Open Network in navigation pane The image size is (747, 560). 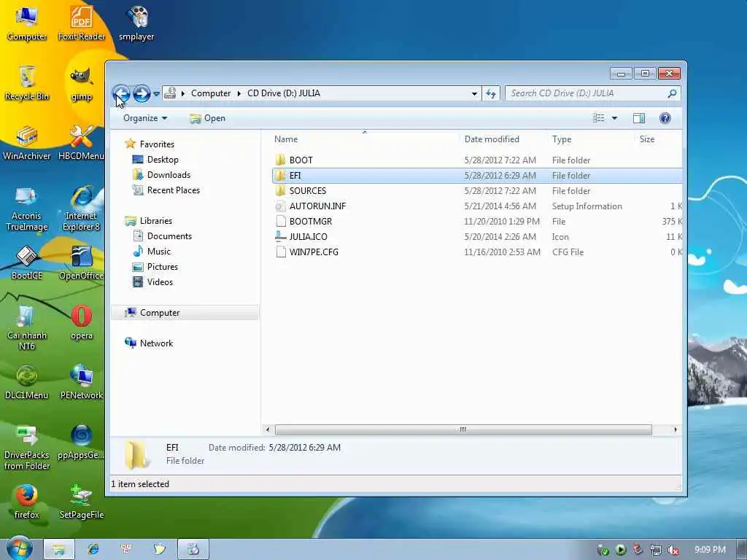[x=156, y=343]
